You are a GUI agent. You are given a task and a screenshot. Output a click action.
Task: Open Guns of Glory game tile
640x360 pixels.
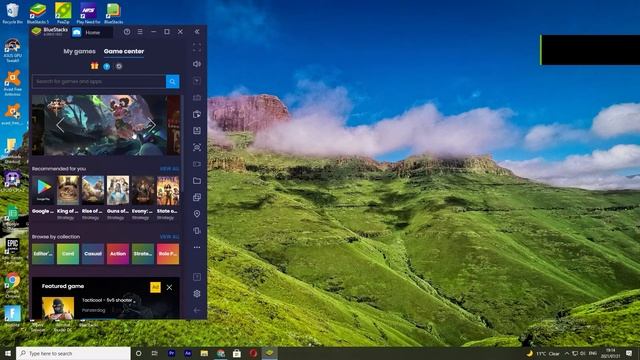pos(118,190)
